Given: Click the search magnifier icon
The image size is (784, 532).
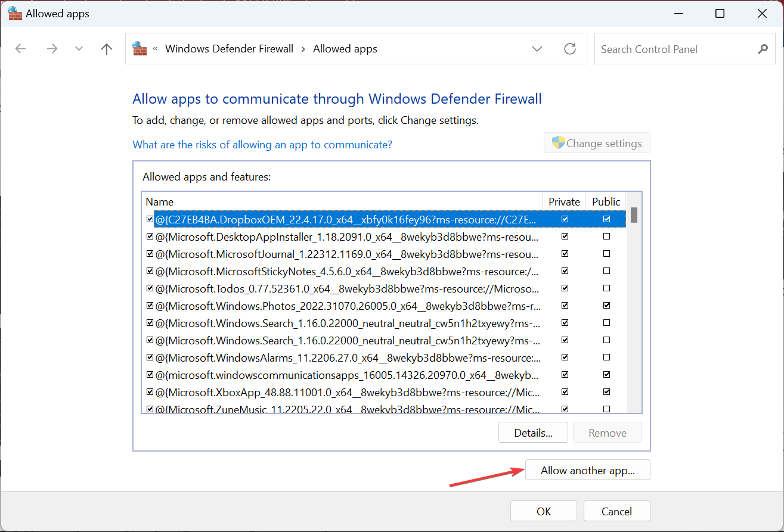Looking at the screenshot, I should 763,49.
